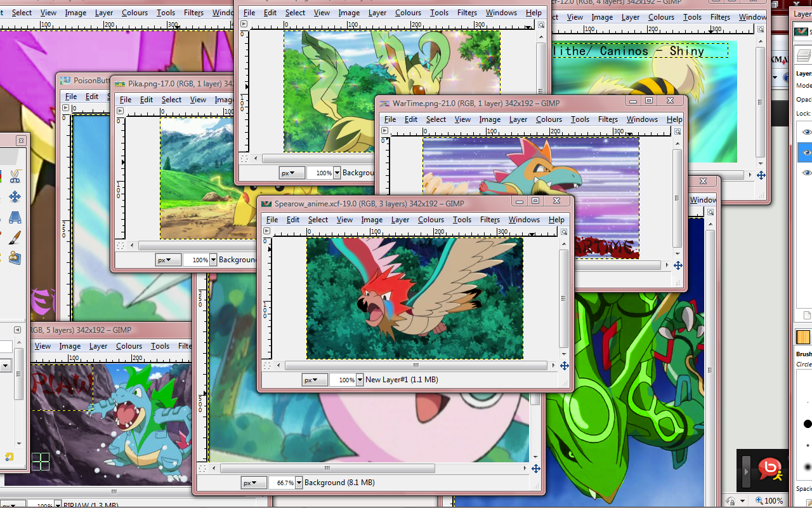Viewport: 812px width, 508px height.
Task: Select the Move tool in toolbox
Action: [15, 197]
